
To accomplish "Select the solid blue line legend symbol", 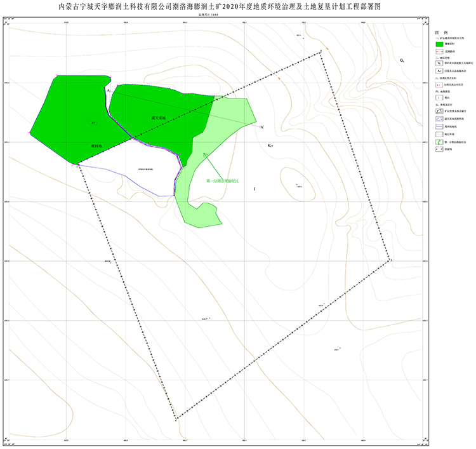I will coord(439,126).
